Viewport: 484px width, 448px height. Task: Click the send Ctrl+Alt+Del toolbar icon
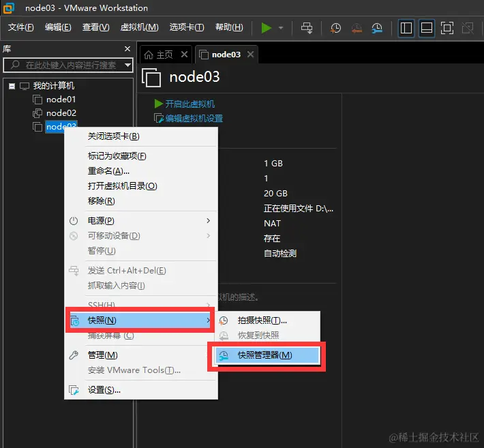[307, 28]
